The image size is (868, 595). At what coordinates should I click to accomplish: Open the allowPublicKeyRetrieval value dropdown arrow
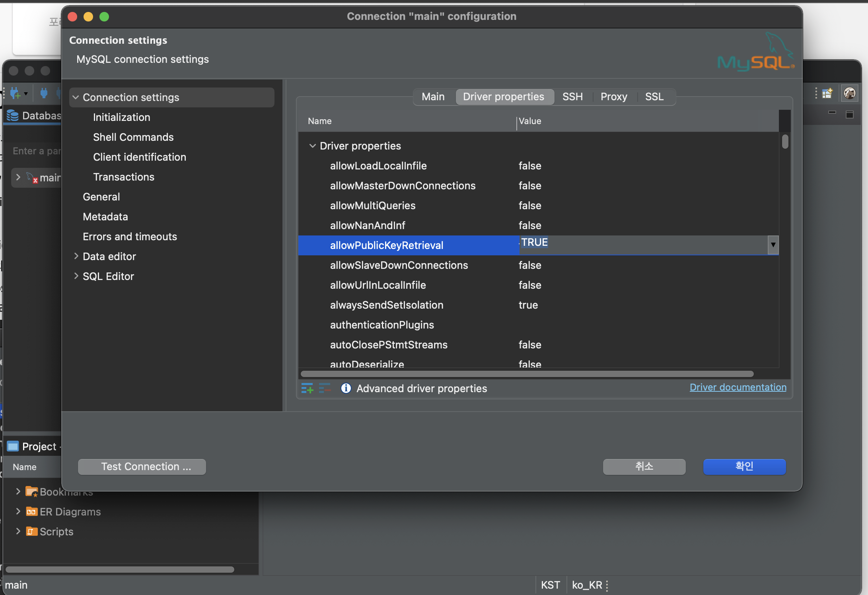pyautogui.click(x=773, y=245)
